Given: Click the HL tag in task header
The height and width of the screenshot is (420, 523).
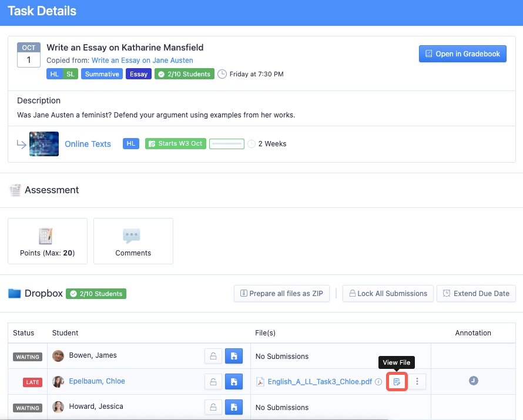Looking at the screenshot, I should (x=55, y=74).
